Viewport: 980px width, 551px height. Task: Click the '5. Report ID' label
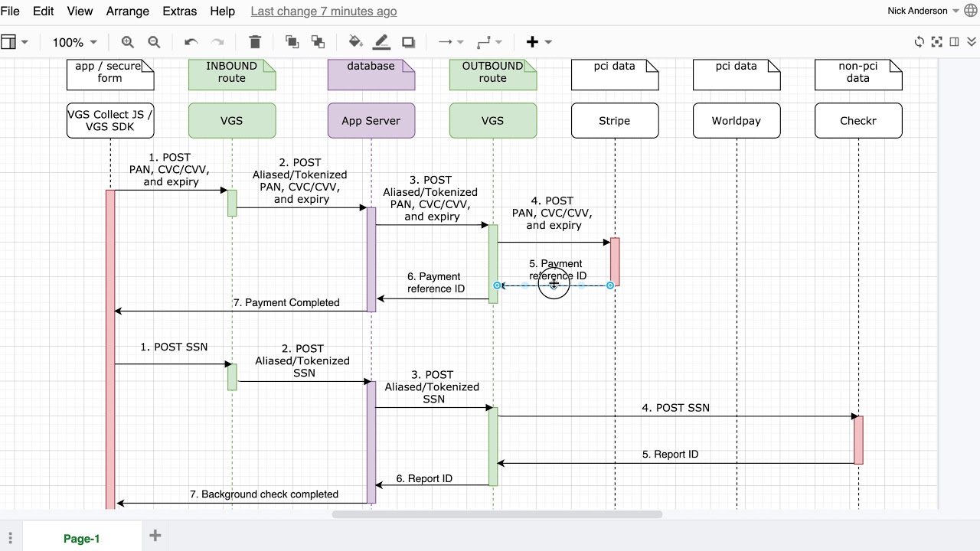coord(671,455)
